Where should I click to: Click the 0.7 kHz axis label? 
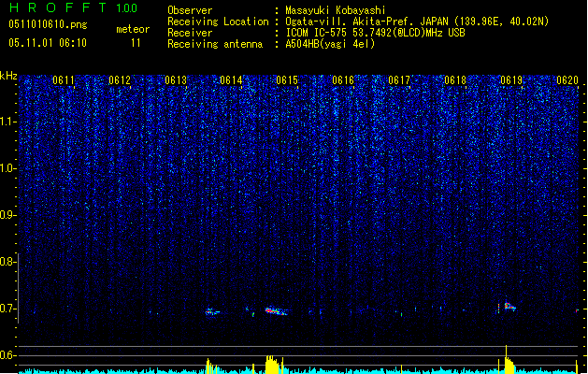pos(7,309)
